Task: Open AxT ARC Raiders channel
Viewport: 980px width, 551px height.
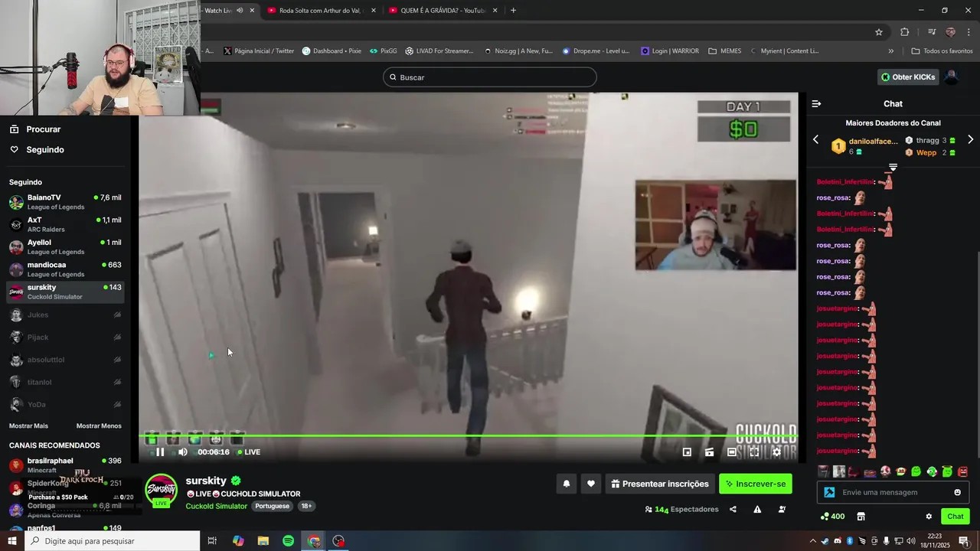Action: click(x=65, y=224)
